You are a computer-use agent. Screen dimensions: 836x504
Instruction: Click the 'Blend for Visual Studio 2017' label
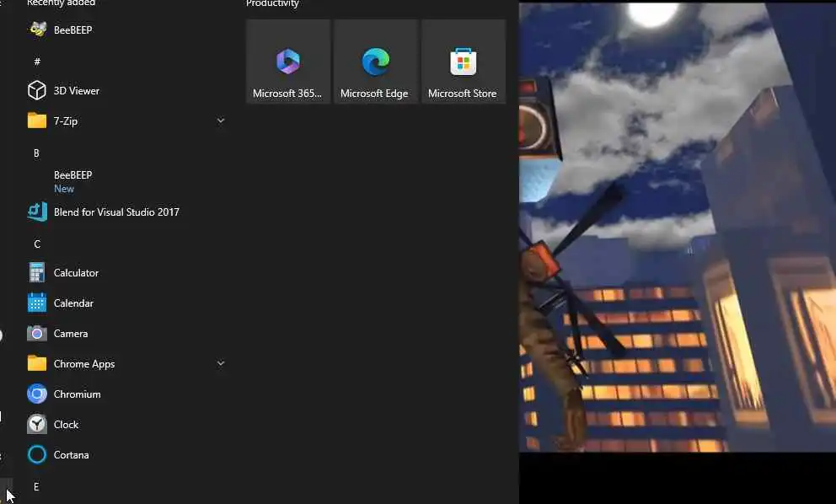[x=116, y=212]
